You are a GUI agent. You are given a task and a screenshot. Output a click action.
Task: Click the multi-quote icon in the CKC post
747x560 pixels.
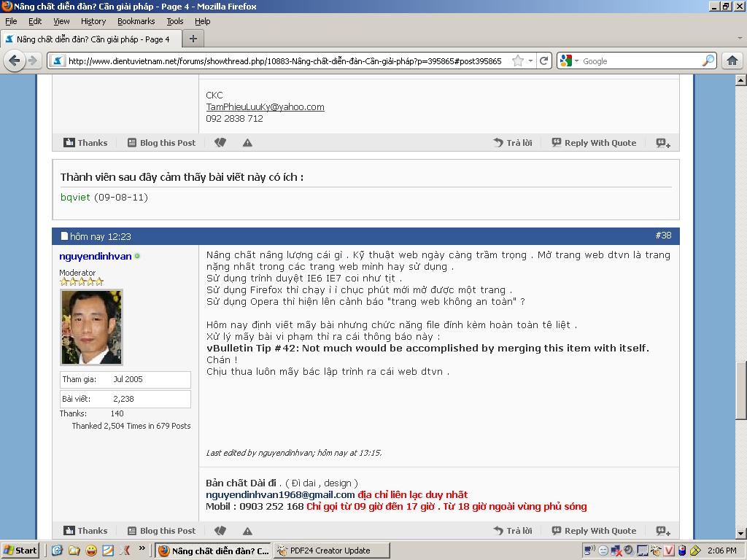pyautogui.click(x=663, y=143)
